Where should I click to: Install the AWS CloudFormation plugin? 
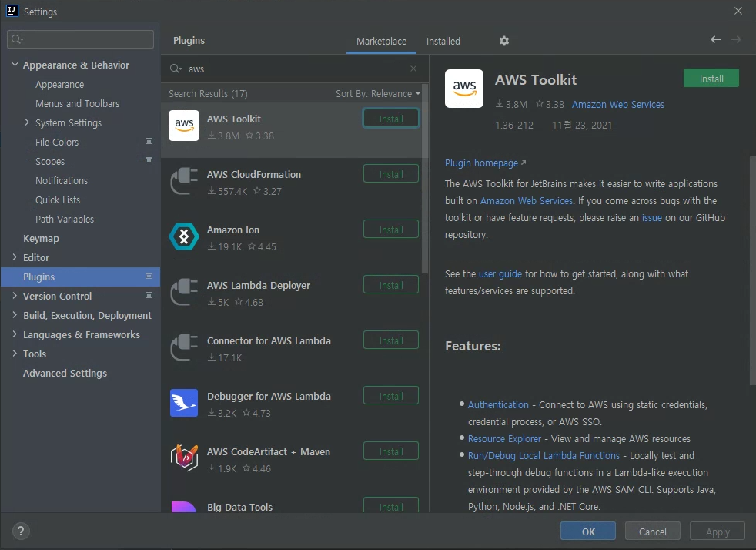(390, 174)
